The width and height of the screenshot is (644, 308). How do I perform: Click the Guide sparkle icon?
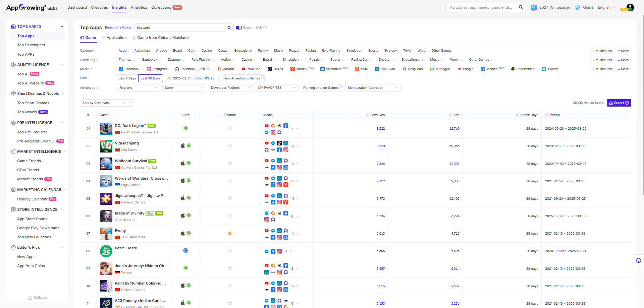coord(578,7)
